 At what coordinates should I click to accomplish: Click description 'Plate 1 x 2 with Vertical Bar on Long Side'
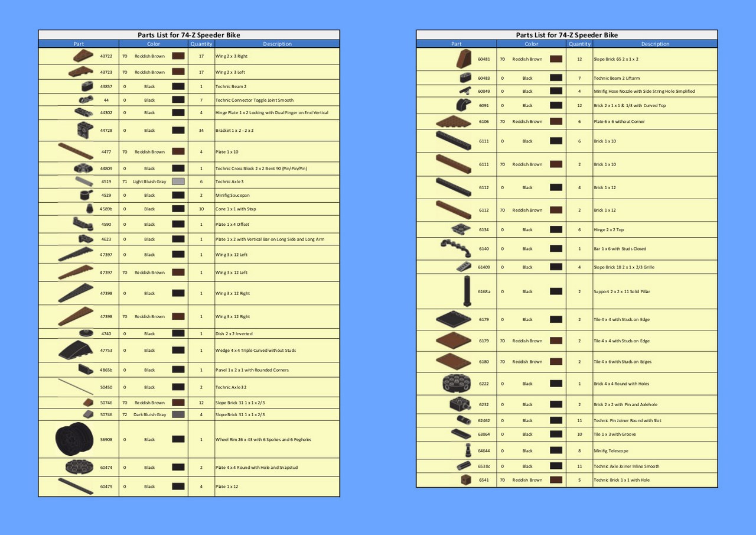[x=269, y=239]
